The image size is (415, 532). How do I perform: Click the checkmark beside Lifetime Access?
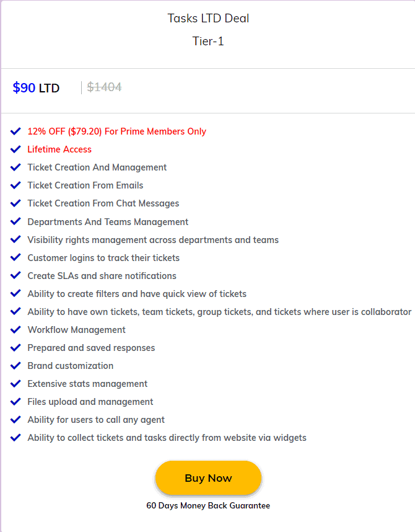coord(15,149)
